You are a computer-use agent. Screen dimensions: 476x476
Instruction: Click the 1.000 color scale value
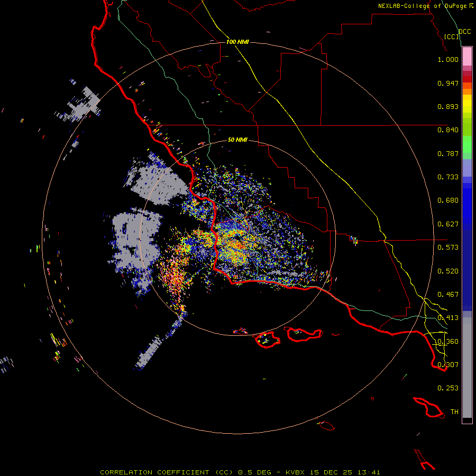pos(448,59)
